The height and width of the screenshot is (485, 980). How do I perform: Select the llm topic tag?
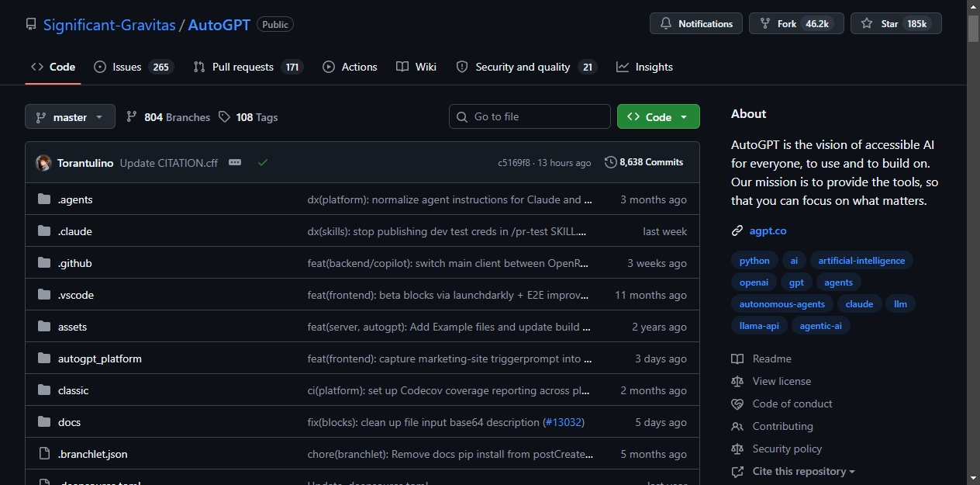pos(900,304)
